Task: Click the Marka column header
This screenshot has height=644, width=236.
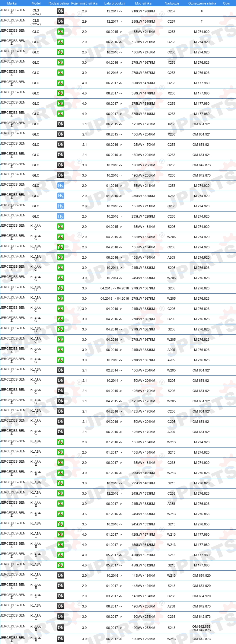Action: 12,3
